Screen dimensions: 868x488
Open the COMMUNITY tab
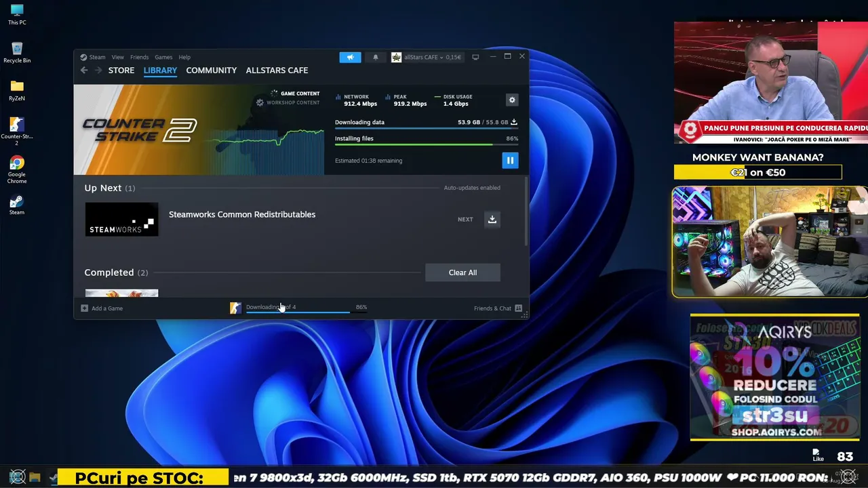tap(212, 70)
